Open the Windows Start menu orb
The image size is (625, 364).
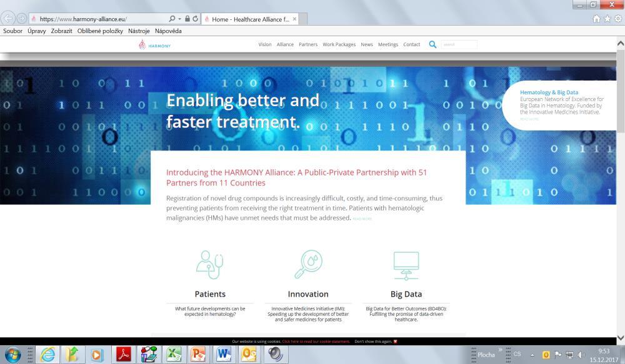coord(12,355)
